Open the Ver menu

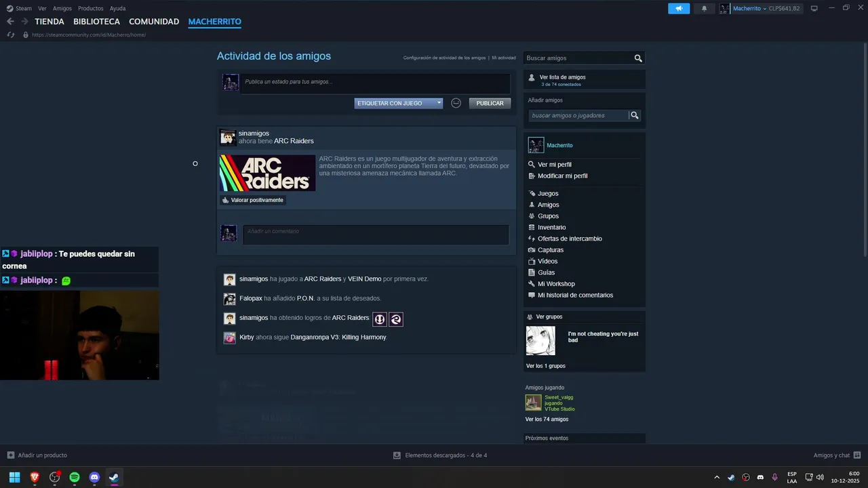coord(42,9)
